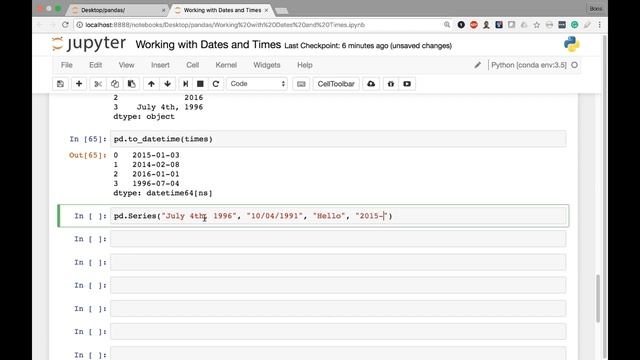Insert cell below with plus icon

click(79, 84)
